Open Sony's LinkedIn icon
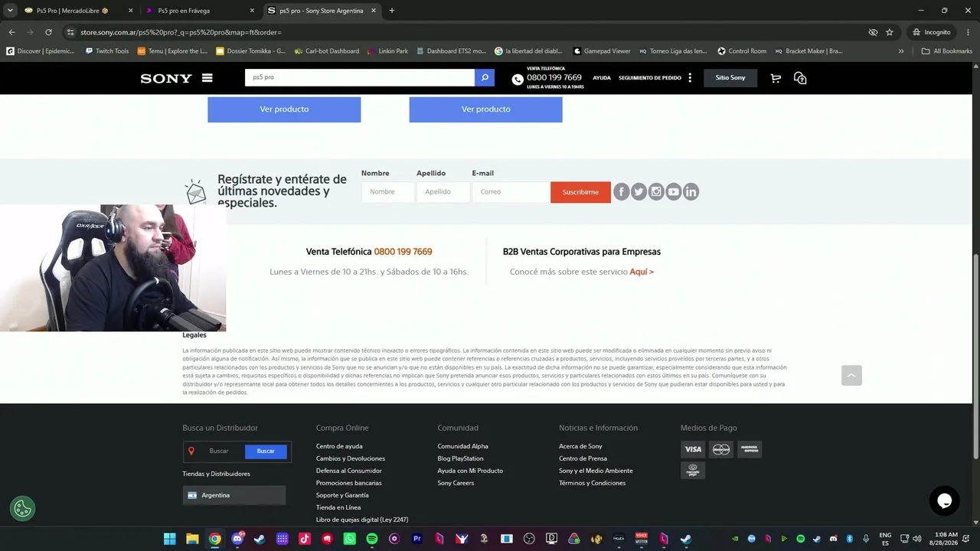Viewport: 980px width, 551px height. point(691,192)
